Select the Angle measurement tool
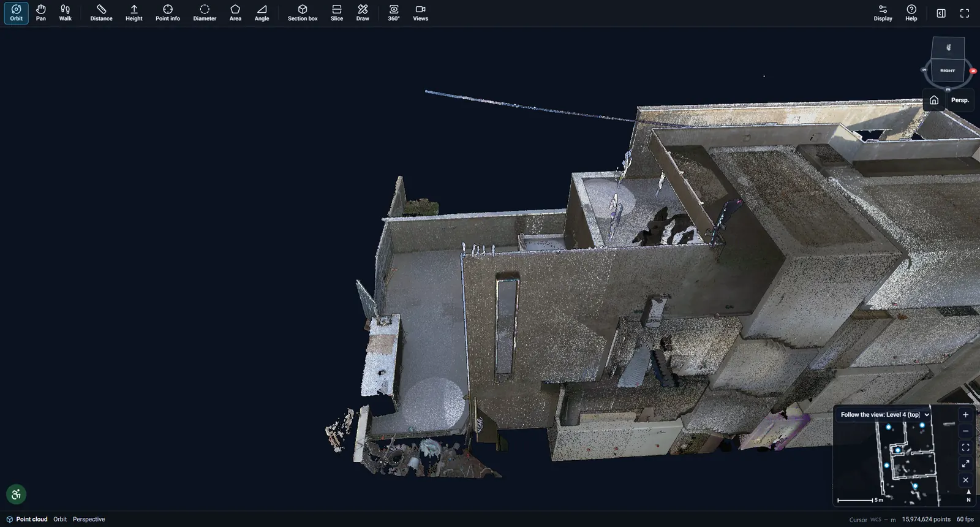This screenshot has width=980, height=527. click(262, 13)
